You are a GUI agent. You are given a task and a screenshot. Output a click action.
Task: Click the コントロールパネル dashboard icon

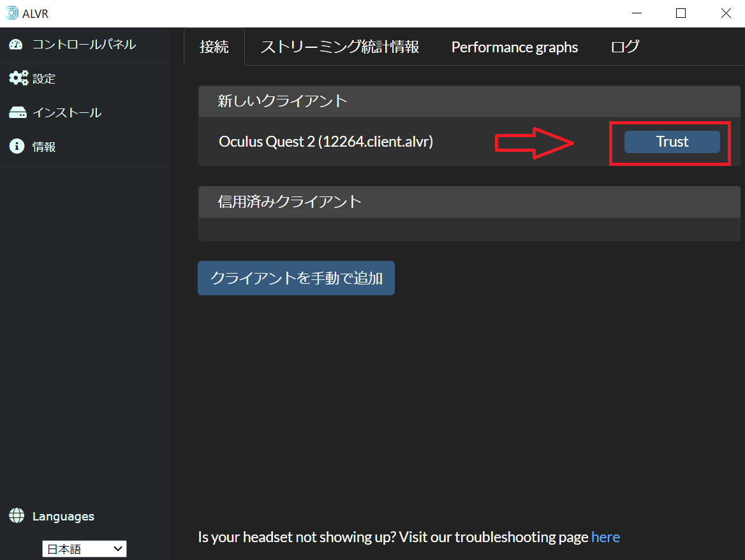pos(16,44)
